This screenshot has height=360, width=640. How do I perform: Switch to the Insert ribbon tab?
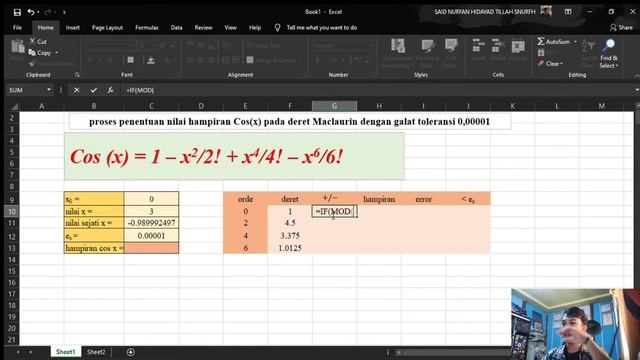click(x=73, y=27)
